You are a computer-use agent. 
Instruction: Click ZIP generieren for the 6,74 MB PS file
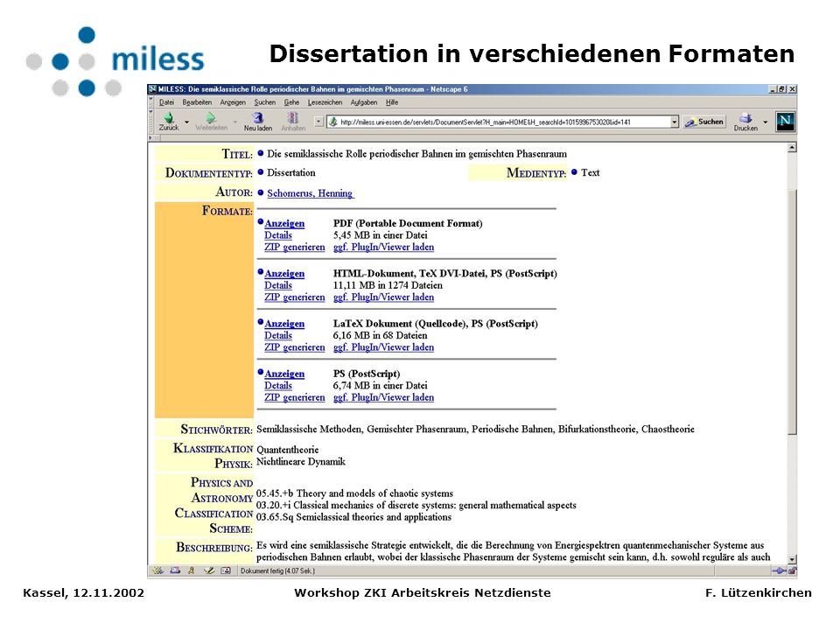[295, 397]
